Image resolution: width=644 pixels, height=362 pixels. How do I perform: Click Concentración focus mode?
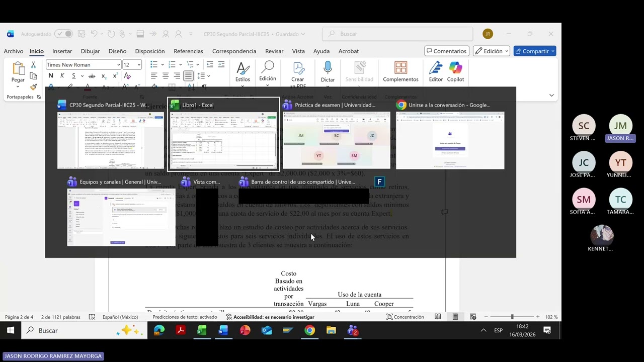[406, 317]
